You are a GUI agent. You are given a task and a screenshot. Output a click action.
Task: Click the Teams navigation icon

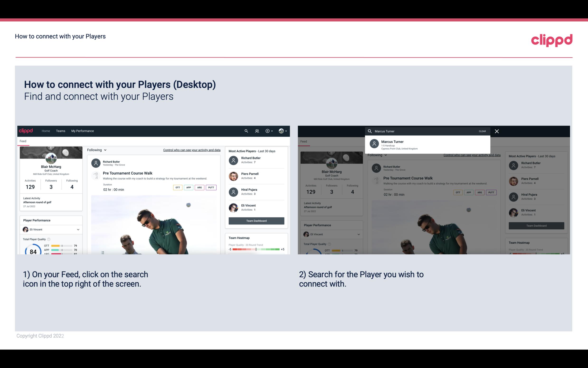click(x=60, y=131)
